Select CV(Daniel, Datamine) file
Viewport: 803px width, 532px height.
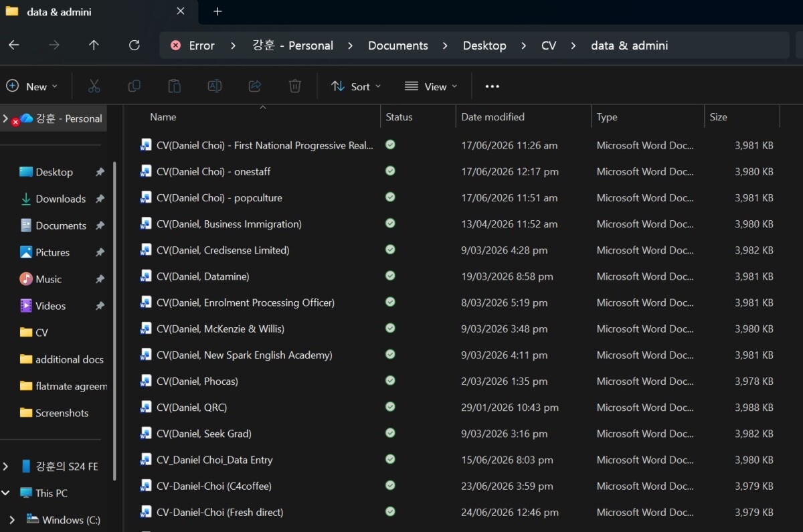(x=203, y=276)
